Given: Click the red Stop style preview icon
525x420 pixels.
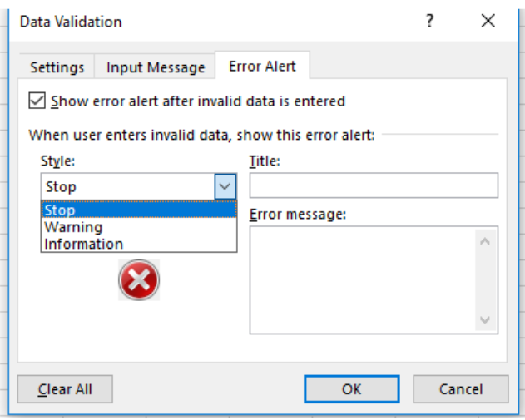Looking at the screenshot, I should click(139, 279).
